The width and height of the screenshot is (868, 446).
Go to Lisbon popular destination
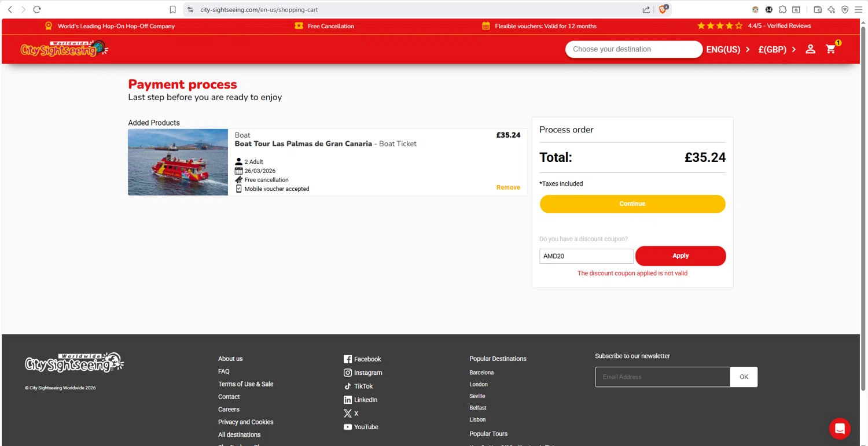point(477,420)
